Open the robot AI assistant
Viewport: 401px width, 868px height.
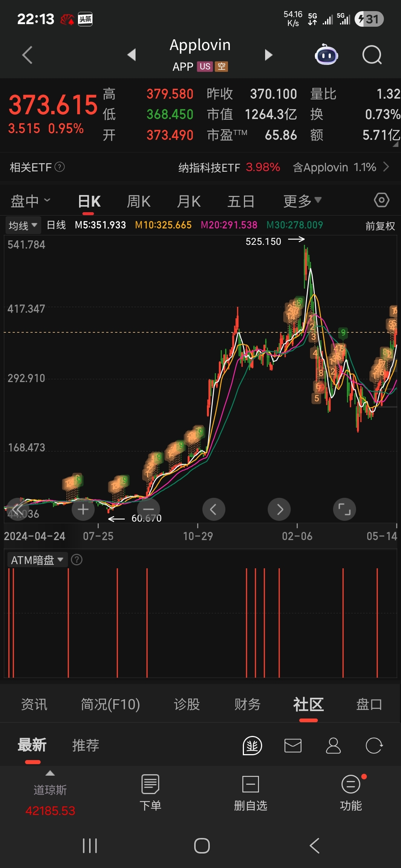(326, 55)
